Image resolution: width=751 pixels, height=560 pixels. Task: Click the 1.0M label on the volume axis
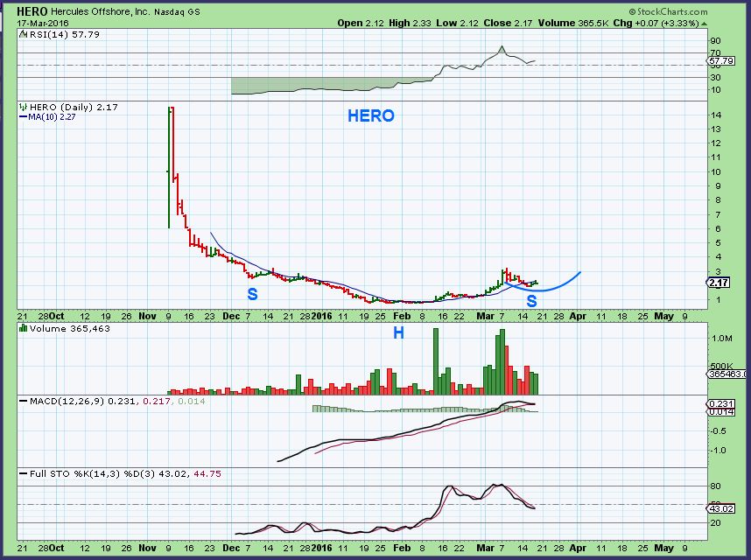click(x=722, y=339)
